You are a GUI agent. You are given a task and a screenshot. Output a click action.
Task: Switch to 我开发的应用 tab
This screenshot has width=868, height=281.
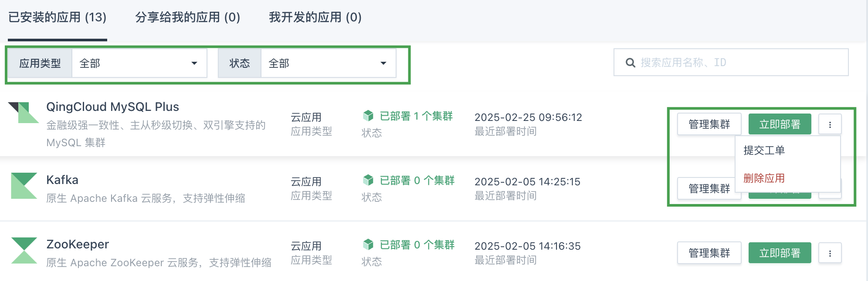coord(315,17)
